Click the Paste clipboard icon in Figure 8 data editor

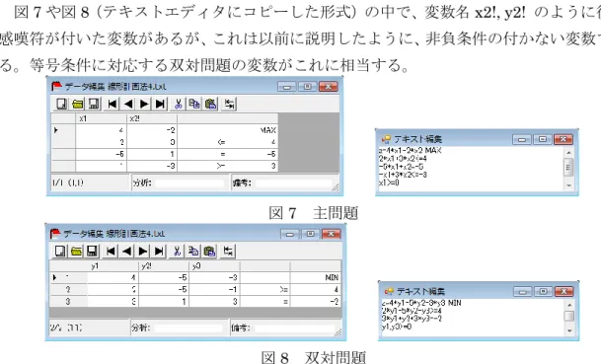(x=209, y=251)
